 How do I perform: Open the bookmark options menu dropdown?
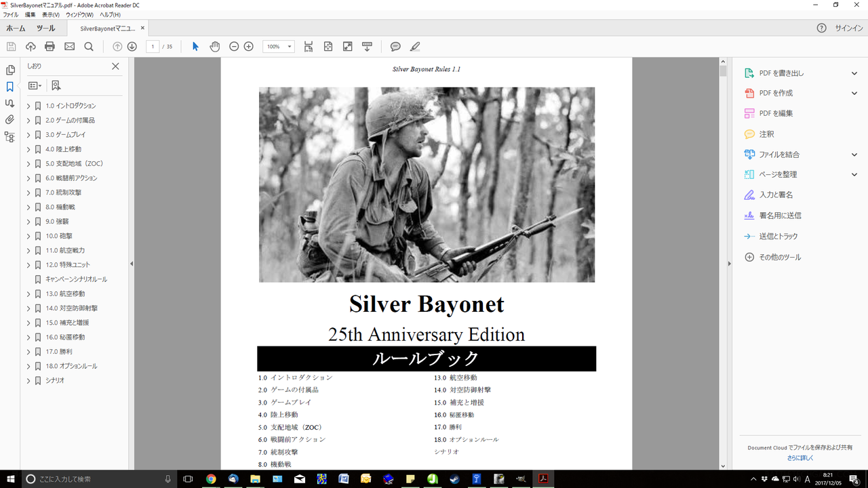pyautogui.click(x=35, y=86)
